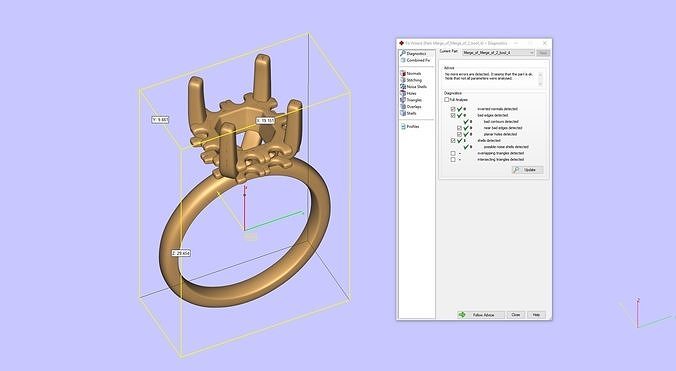The height and width of the screenshot is (371, 676).
Task: Click the Fix Wizard title bar icon
Action: point(401,43)
